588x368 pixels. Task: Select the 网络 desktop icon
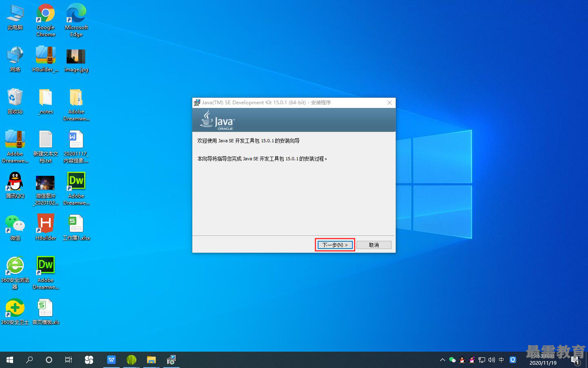pyautogui.click(x=15, y=60)
